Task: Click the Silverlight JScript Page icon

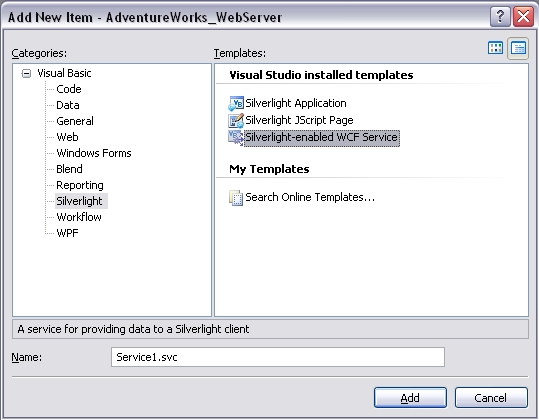Action: pyautogui.click(x=236, y=120)
